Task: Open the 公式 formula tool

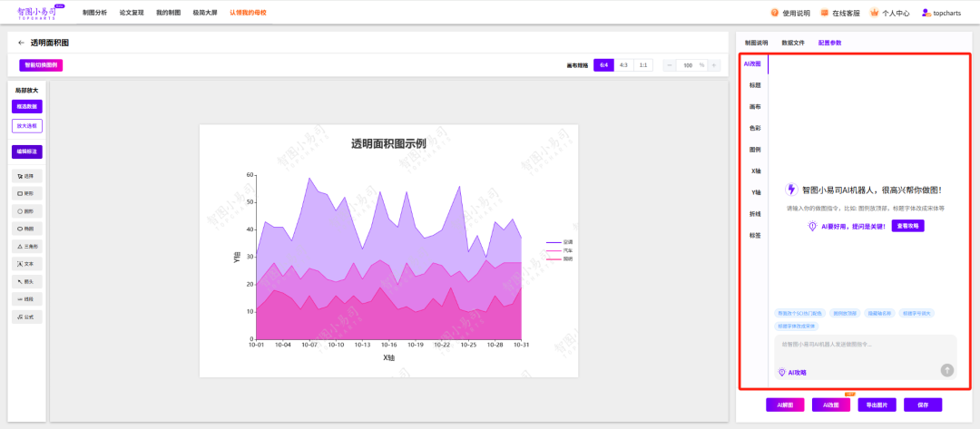Action: pos(27,317)
